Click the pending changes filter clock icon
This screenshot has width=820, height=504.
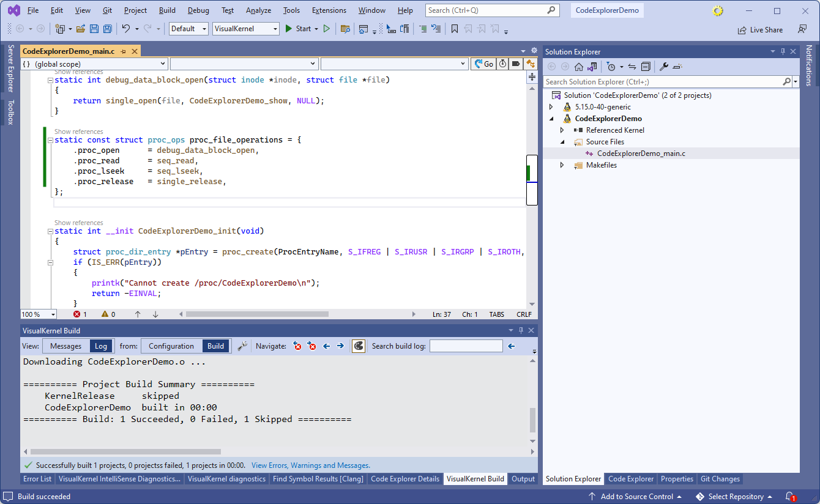coord(611,67)
